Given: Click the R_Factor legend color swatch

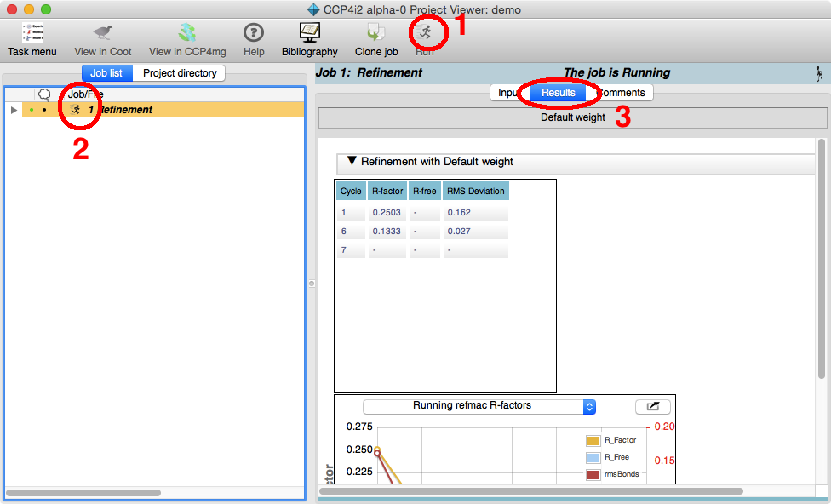Looking at the screenshot, I should (x=593, y=440).
